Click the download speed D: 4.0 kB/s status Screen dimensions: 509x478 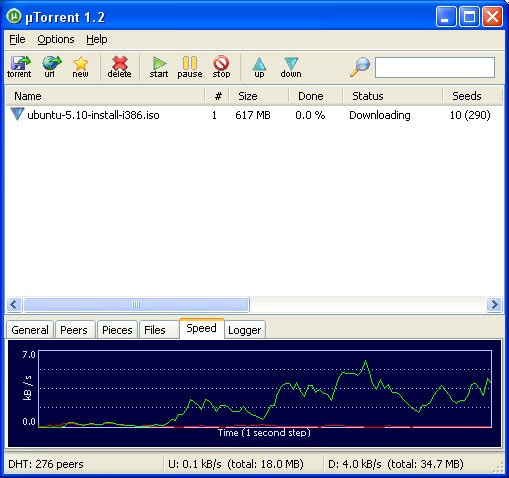coord(396,464)
